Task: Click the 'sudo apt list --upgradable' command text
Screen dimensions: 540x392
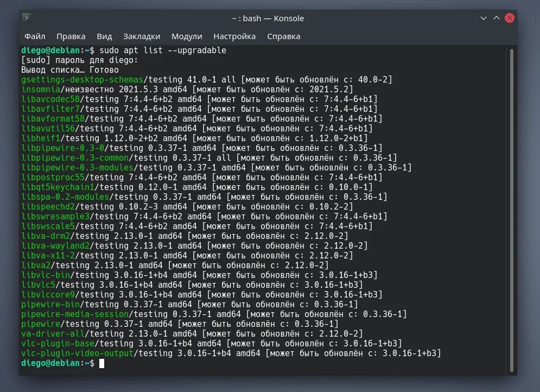Action: click(163, 50)
